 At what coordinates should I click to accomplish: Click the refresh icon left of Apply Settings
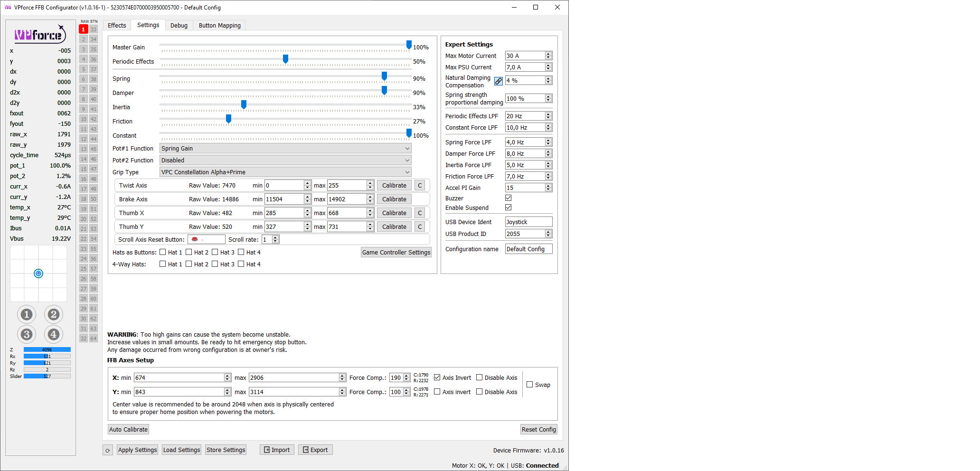(x=108, y=450)
